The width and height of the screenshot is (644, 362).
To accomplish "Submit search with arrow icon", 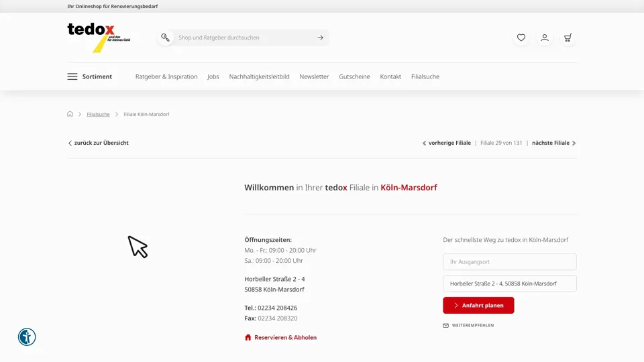I will (x=321, y=38).
